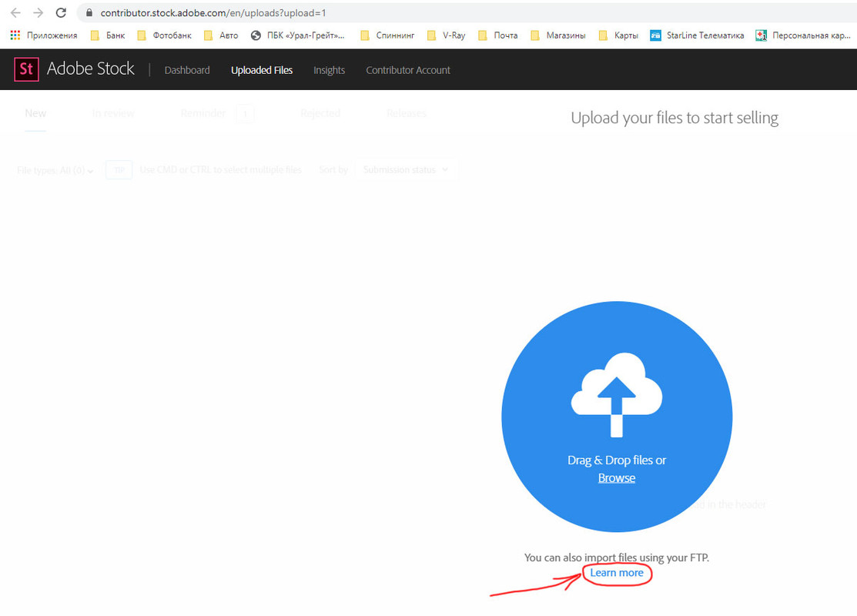Open the Contributor Account menu item
The width and height of the screenshot is (857, 616).
pyautogui.click(x=408, y=70)
